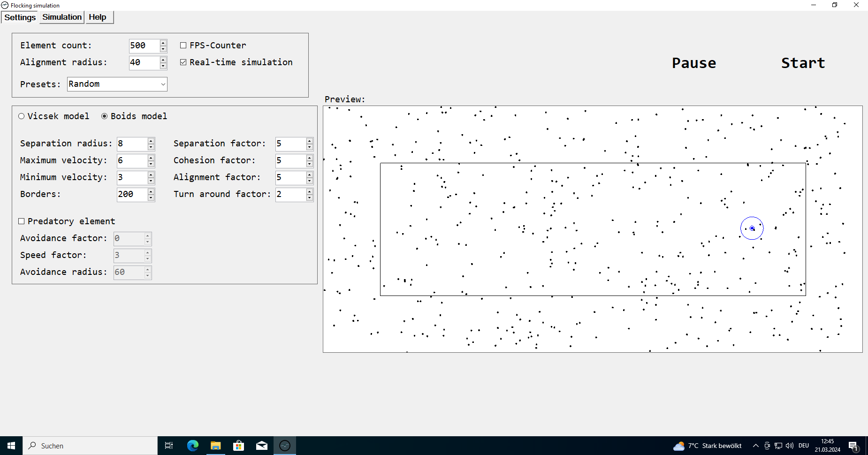Open the weather widget showing 7°C
This screenshot has height=455, width=868.
tap(708, 446)
